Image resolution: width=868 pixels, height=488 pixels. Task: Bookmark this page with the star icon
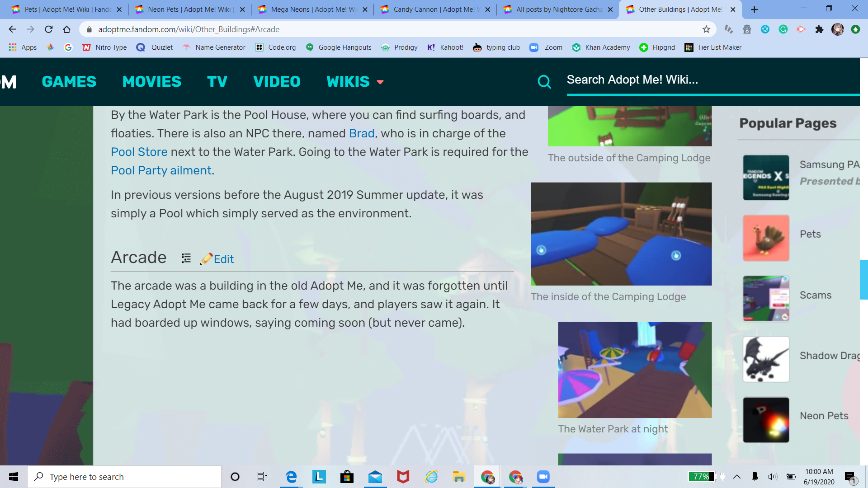706,29
